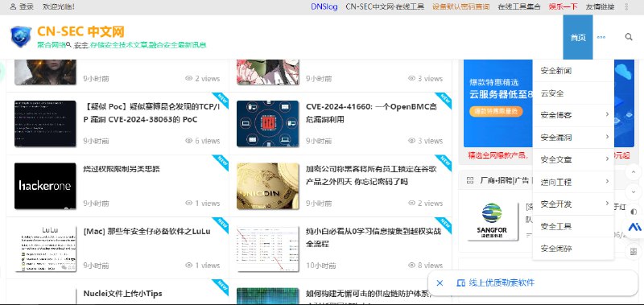
Task: Open 设备默认密码查询 link
Action: [x=460, y=6]
